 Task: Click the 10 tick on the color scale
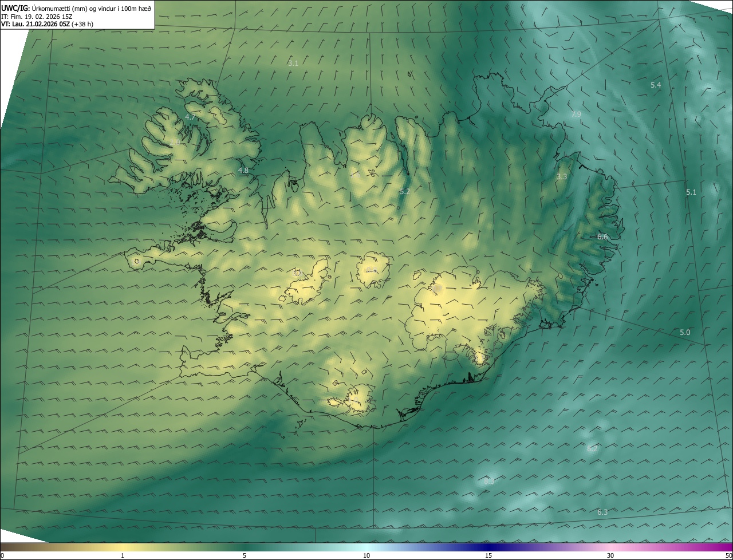click(366, 555)
